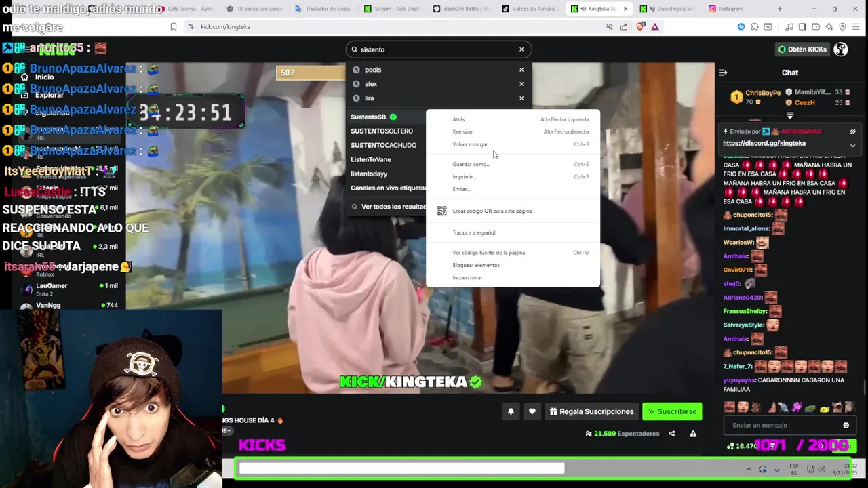Expand the chat leaderboard arrow
This screenshot has height=488, width=868.
pyautogui.click(x=790, y=115)
